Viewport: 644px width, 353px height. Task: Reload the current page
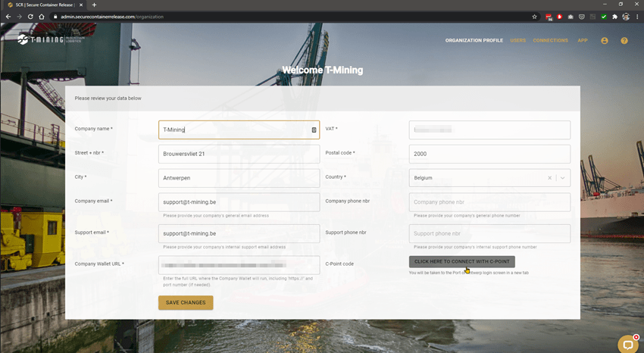coord(30,17)
